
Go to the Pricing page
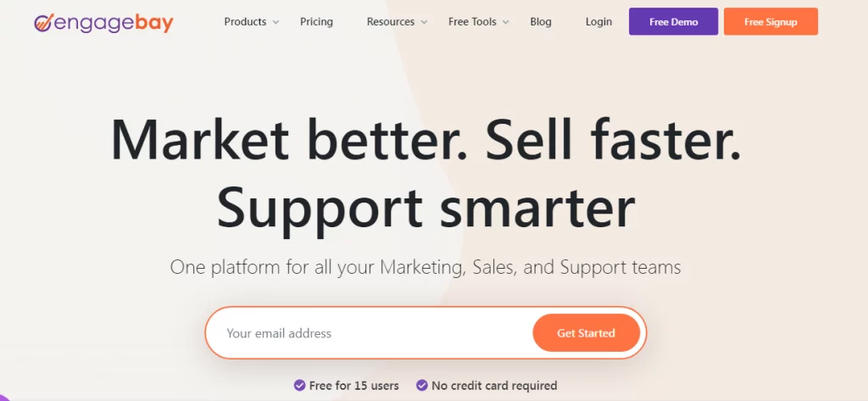(x=317, y=22)
